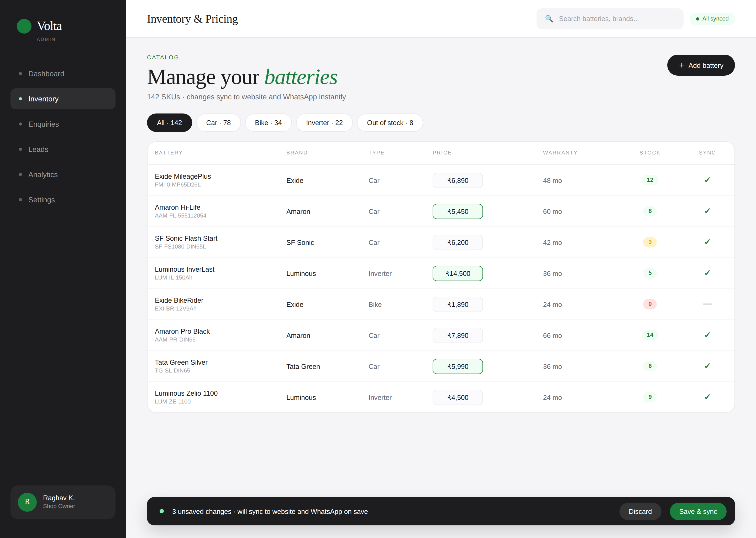The image size is (756, 538).
Task: Edit price ₹4,500 for Luminous Zelio 1100
Action: coord(458,397)
